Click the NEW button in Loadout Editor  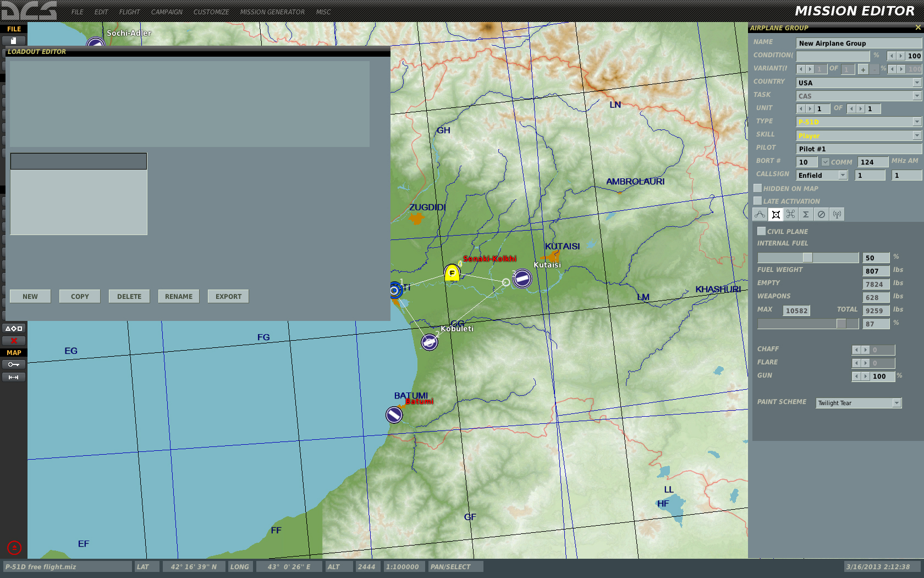(x=30, y=296)
